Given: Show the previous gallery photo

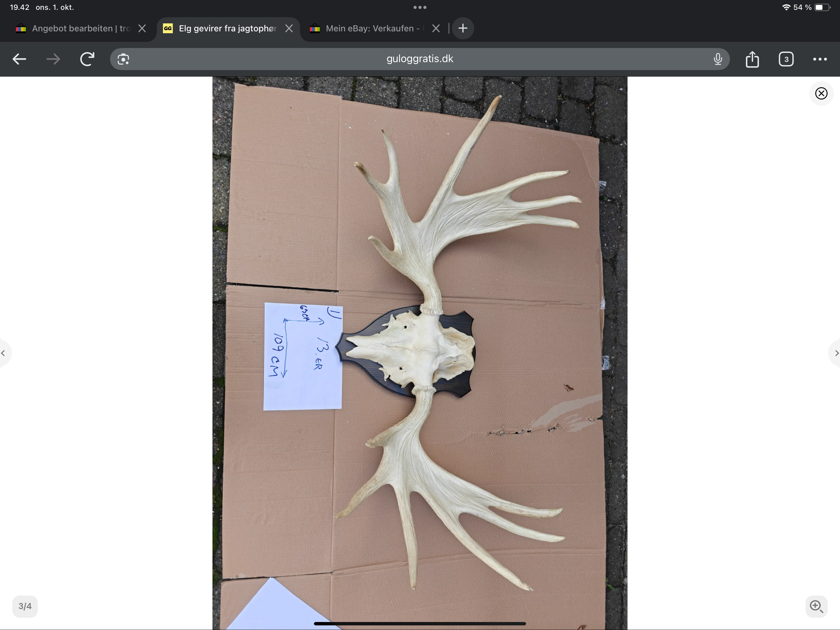Looking at the screenshot, I should (3, 353).
